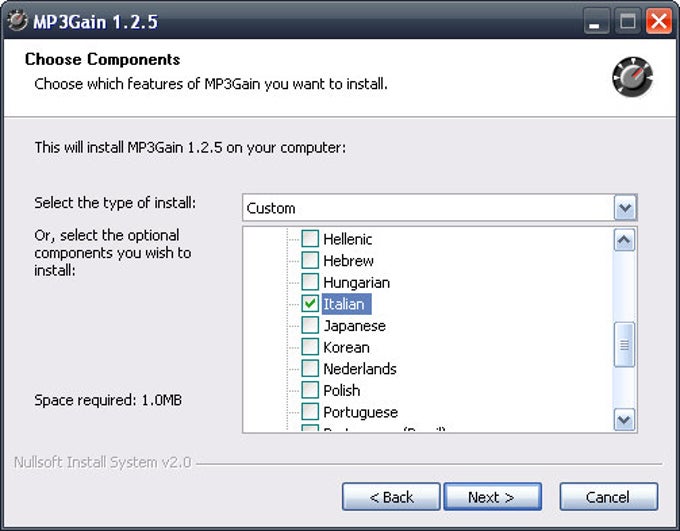Screen dimensions: 680x531
Task: Tick the Japanese language checkbox
Action: pos(310,325)
